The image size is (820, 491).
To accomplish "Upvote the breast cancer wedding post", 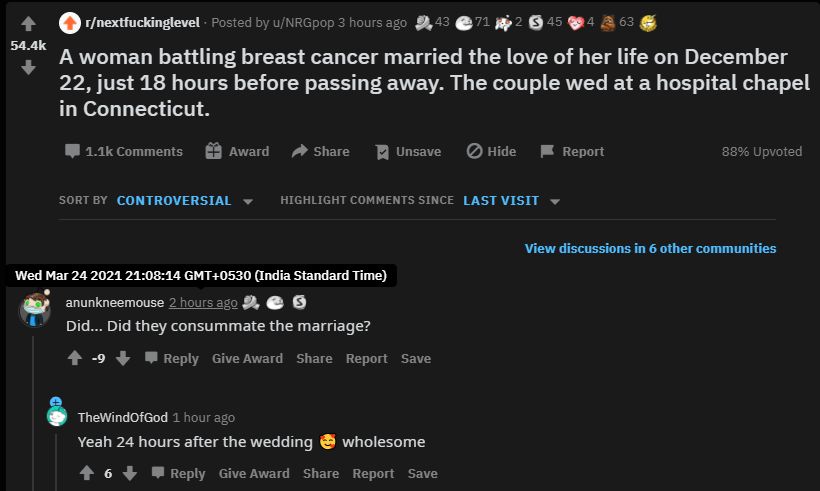I will tap(28, 23).
